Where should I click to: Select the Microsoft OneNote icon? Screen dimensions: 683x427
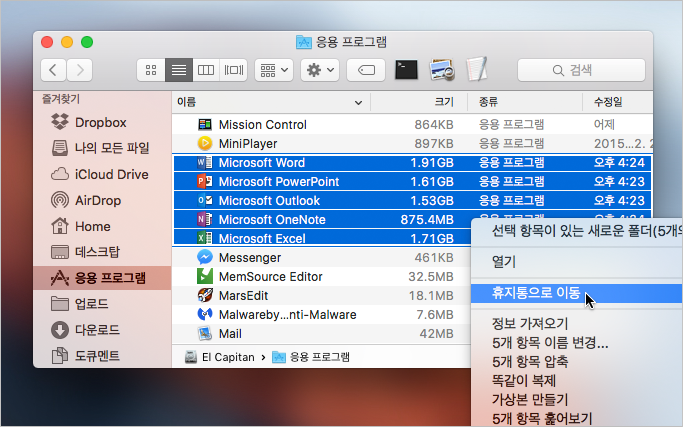(205, 219)
